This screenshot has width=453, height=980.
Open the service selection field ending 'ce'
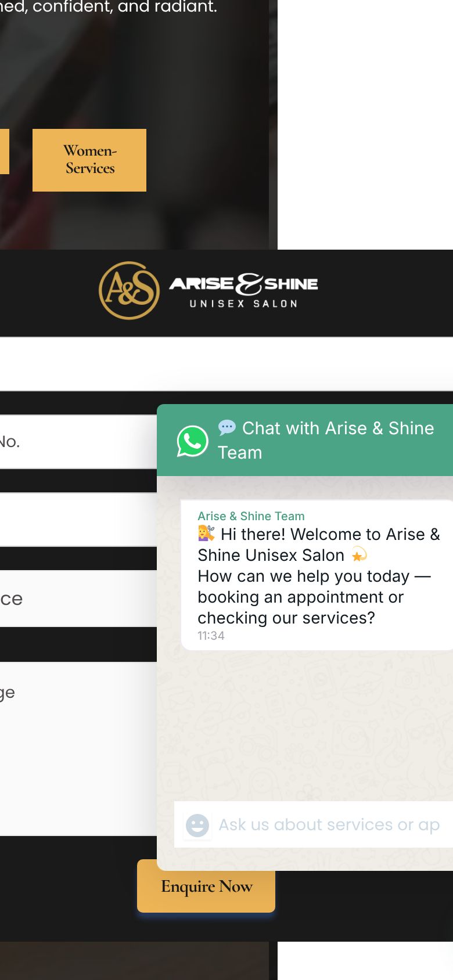78,599
